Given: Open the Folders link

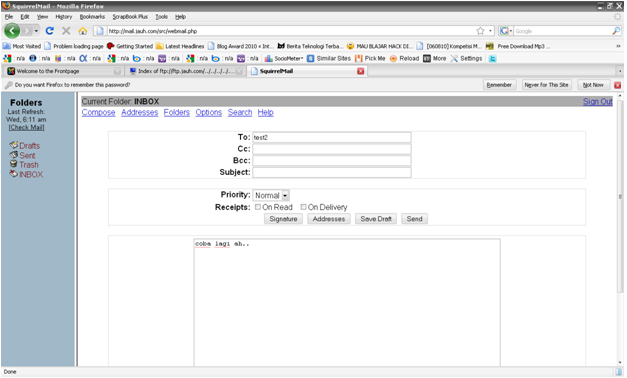Looking at the screenshot, I should point(177,113).
